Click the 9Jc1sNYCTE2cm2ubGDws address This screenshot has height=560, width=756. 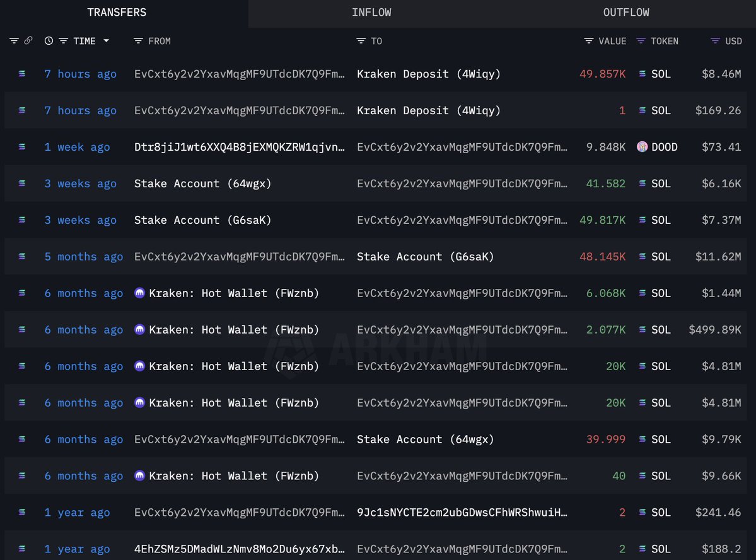pyautogui.click(x=462, y=512)
